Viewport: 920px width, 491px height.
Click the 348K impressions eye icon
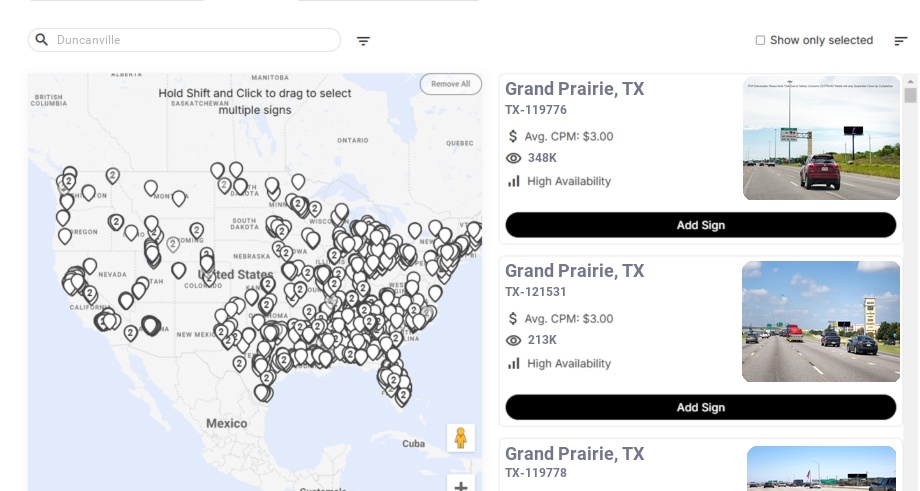[514, 158]
